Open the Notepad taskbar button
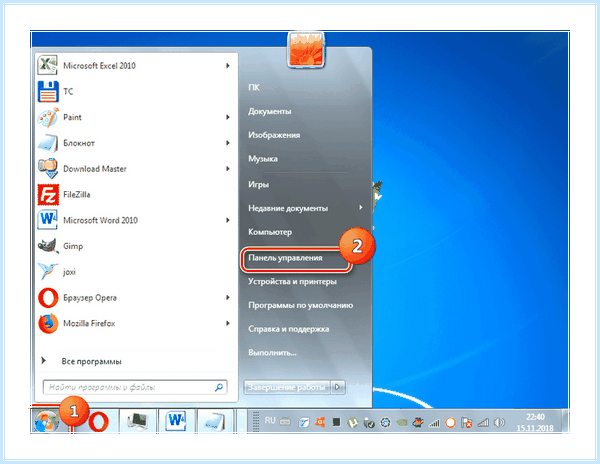600x464 pixels. click(x=215, y=421)
